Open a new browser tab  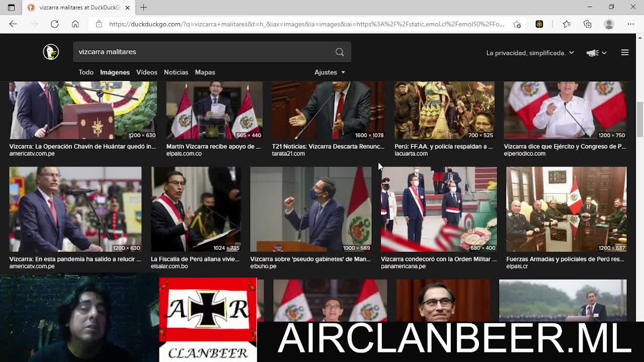click(x=143, y=8)
